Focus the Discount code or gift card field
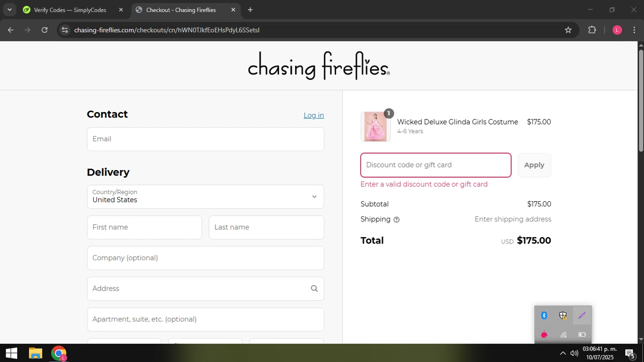The width and height of the screenshot is (644, 362). coord(436,165)
